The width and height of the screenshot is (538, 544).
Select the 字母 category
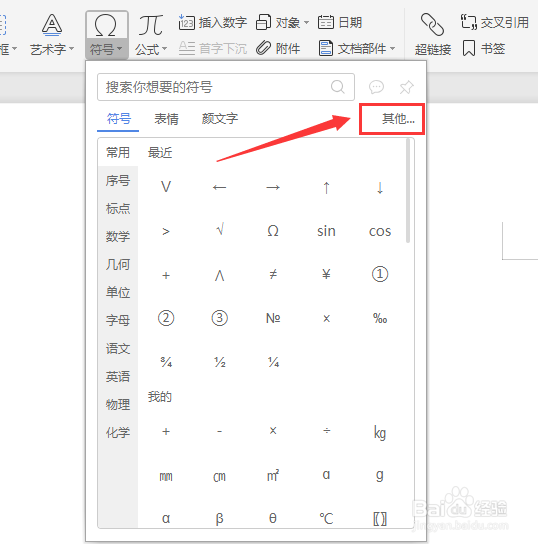[118, 320]
